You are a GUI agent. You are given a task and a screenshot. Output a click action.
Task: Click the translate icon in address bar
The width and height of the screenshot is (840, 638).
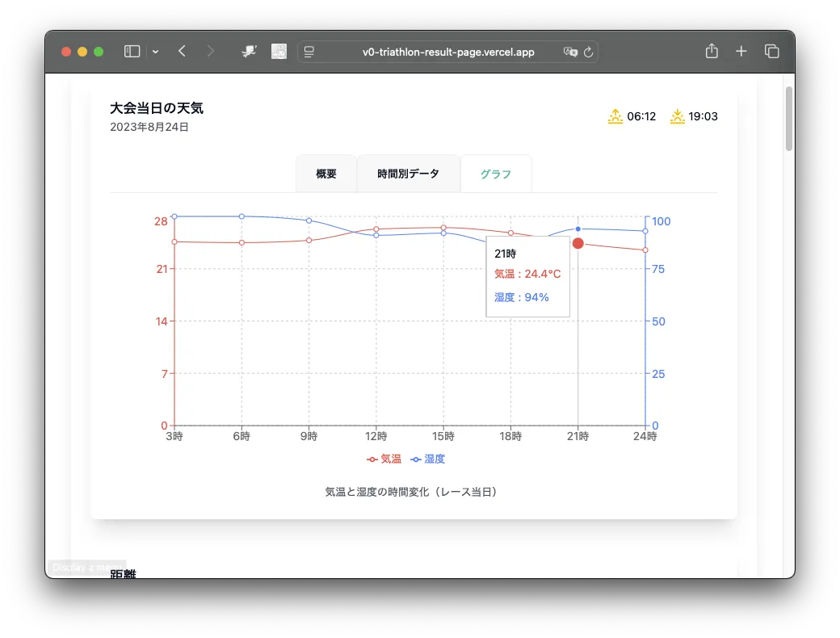[x=570, y=52]
